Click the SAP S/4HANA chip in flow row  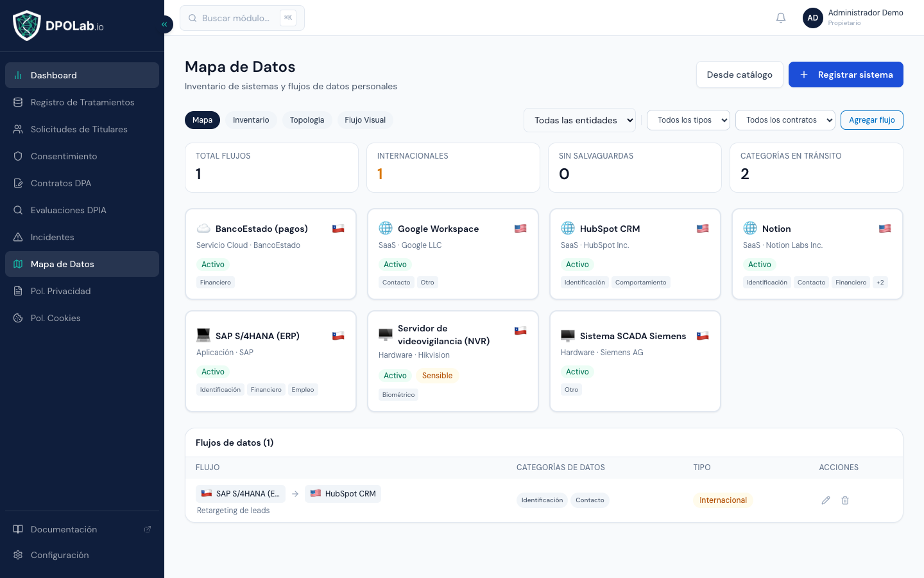[x=241, y=494]
